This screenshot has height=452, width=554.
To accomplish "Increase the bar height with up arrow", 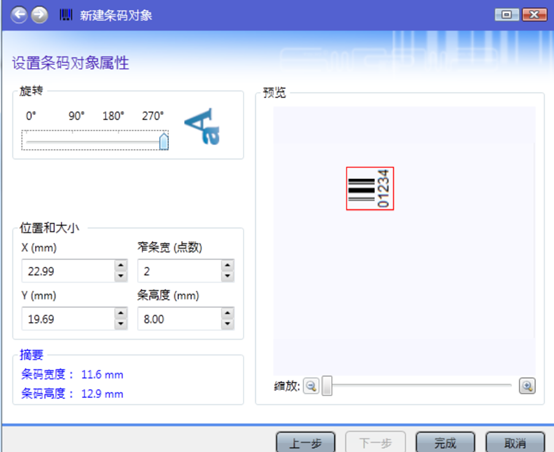I will pyautogui.click(x=228, y=313).
